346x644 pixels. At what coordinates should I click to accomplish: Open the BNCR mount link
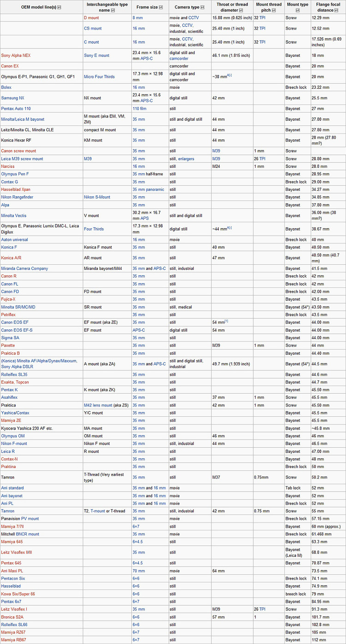click(28, 534)
